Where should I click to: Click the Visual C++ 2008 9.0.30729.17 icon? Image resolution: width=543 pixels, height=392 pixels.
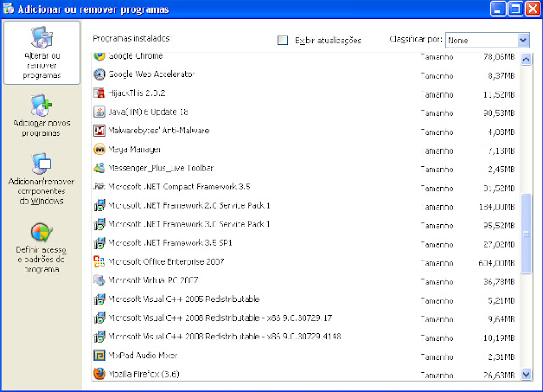click(x=99, y=317)
